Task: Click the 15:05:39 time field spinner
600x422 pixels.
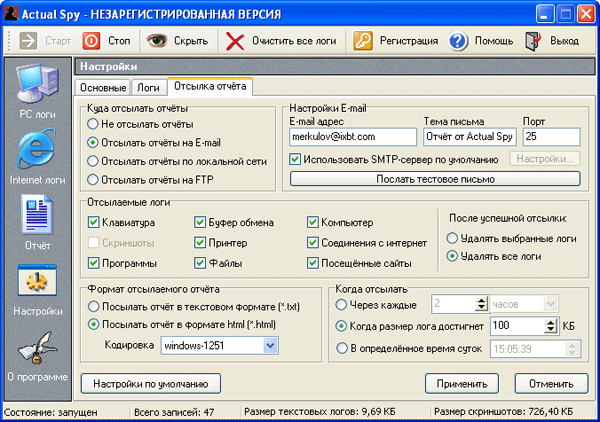Action: coord(572,349)
